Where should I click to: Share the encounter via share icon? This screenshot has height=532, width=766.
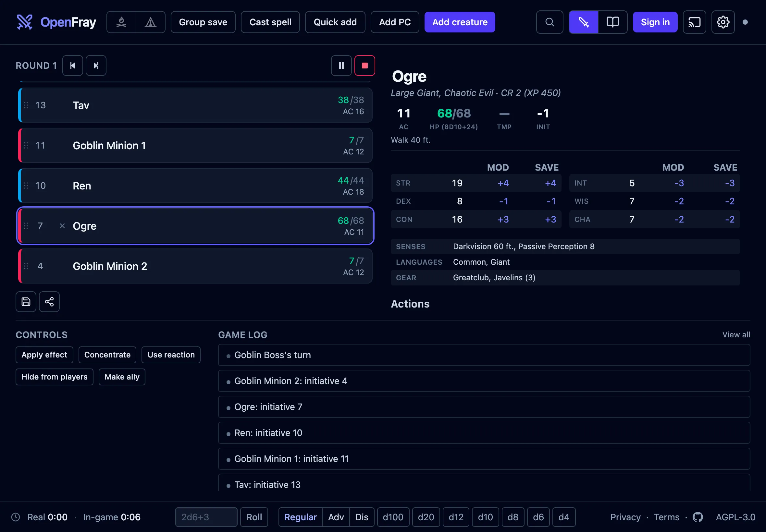(49, 302)
